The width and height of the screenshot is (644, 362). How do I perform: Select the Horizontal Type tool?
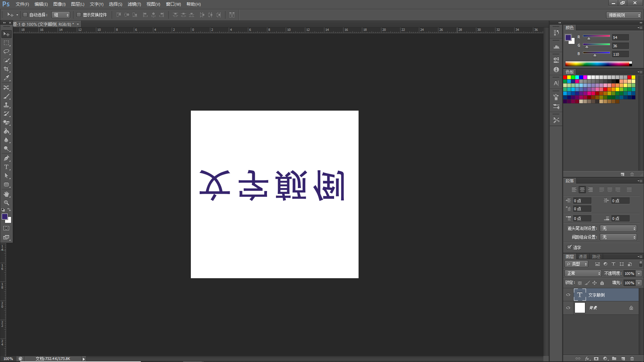(x=6, y=167)
